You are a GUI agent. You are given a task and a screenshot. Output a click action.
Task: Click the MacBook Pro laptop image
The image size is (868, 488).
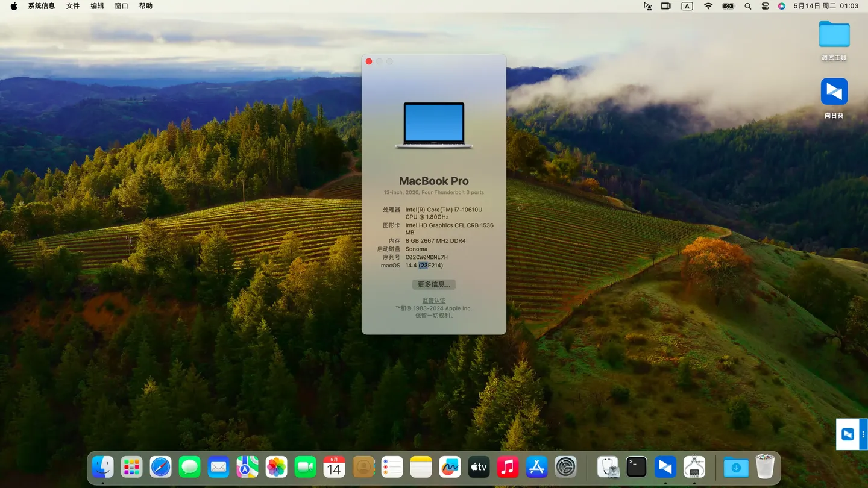[433, 125]
